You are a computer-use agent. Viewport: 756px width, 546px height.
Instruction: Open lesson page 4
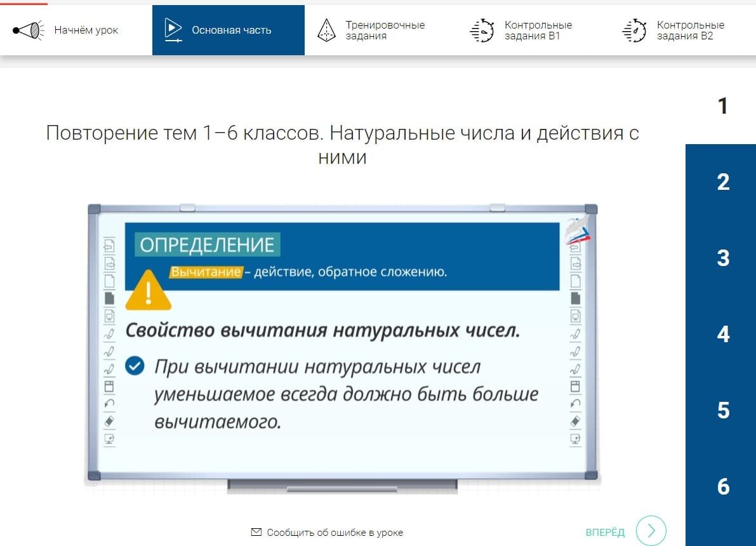722,334
